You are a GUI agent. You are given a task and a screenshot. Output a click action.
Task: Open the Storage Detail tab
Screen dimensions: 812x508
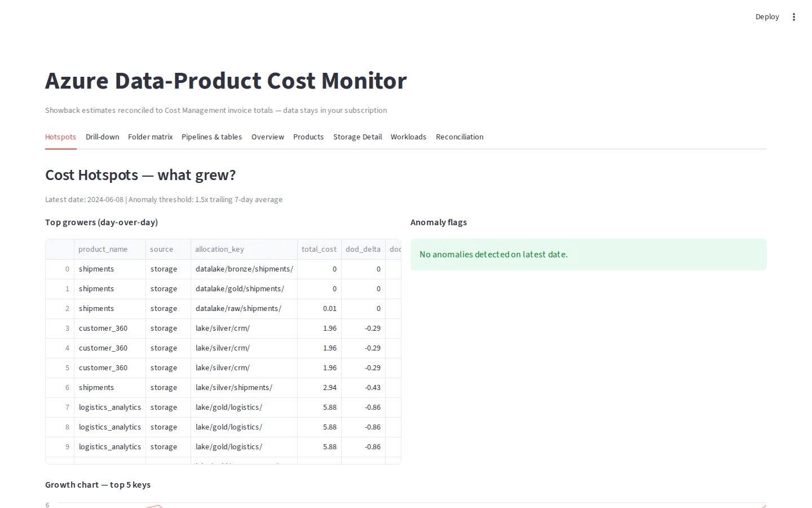click(x=358, y=137)
